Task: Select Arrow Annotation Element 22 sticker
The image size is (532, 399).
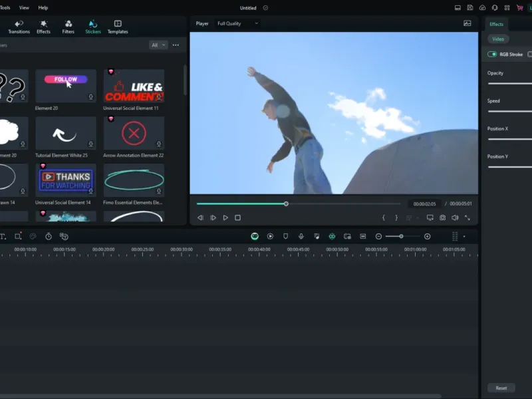Action: click(134, 133)
